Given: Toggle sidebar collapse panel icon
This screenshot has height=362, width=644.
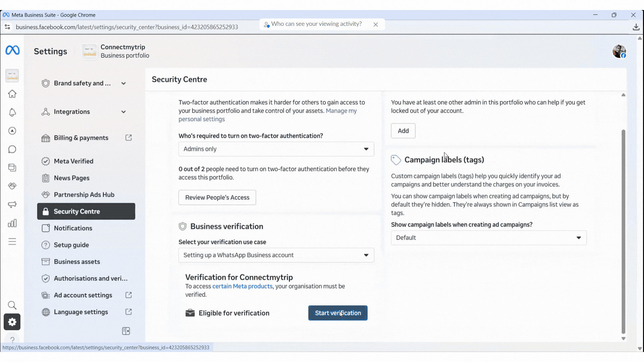Looking at the screenshot, I should click(x=126, y=331).
